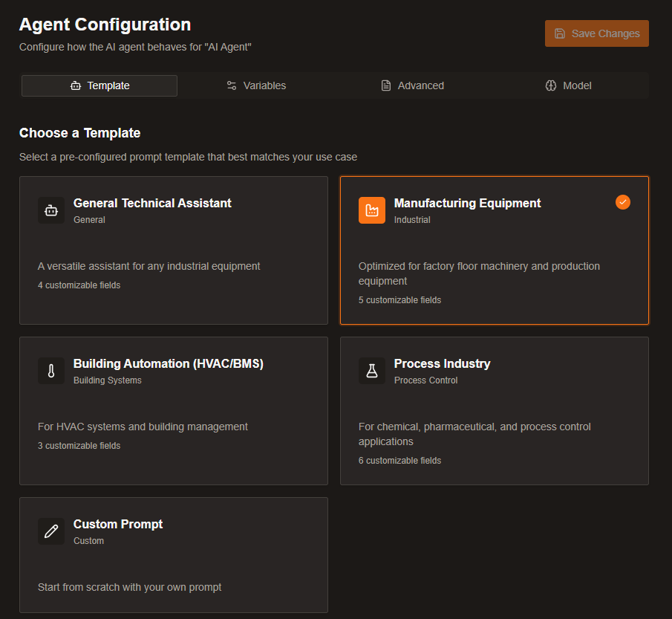The height and width of the screenshot is (619, 672).
Task: Pick the Process Industry template title
Action: pos(442,363)
